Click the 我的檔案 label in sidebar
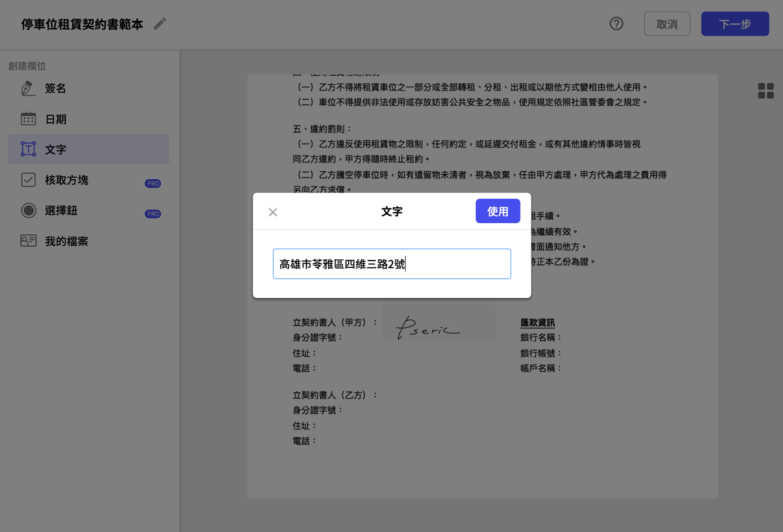The image size is (783, 532). [67, 242]
